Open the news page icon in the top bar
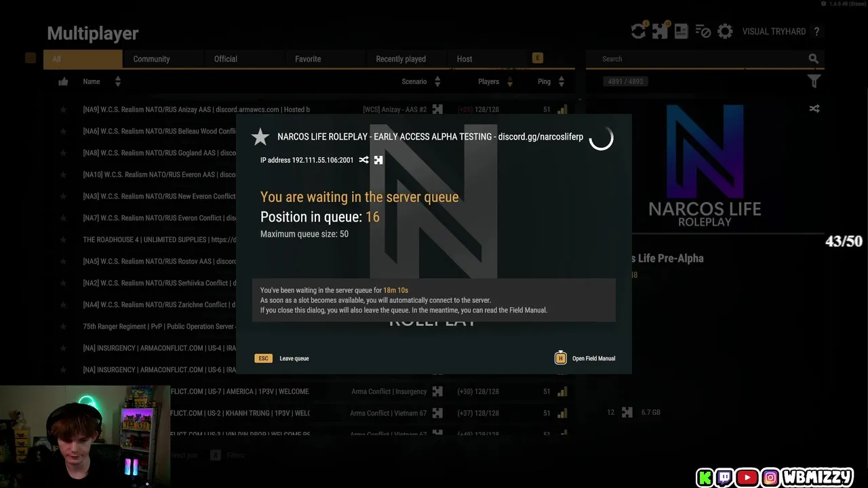 [x=682, y=31]
